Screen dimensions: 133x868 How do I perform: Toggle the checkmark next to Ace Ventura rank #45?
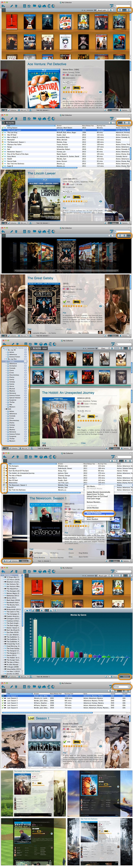pos(64,88)
